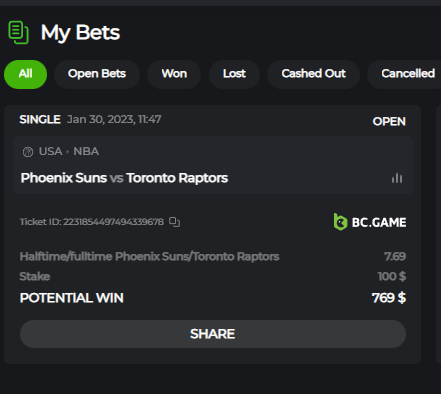Show Won bets tab
This screenshot has height=394, width=441.
(174, 74)
